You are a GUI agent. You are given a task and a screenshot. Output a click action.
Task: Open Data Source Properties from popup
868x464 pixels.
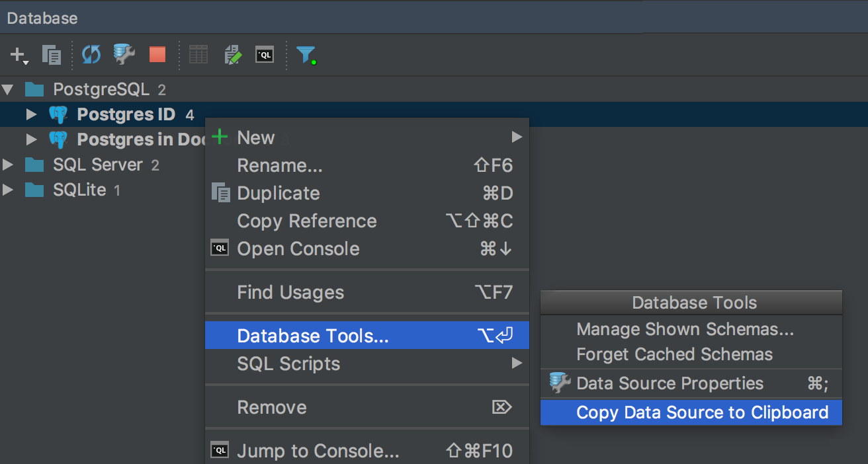pos(691,383)
